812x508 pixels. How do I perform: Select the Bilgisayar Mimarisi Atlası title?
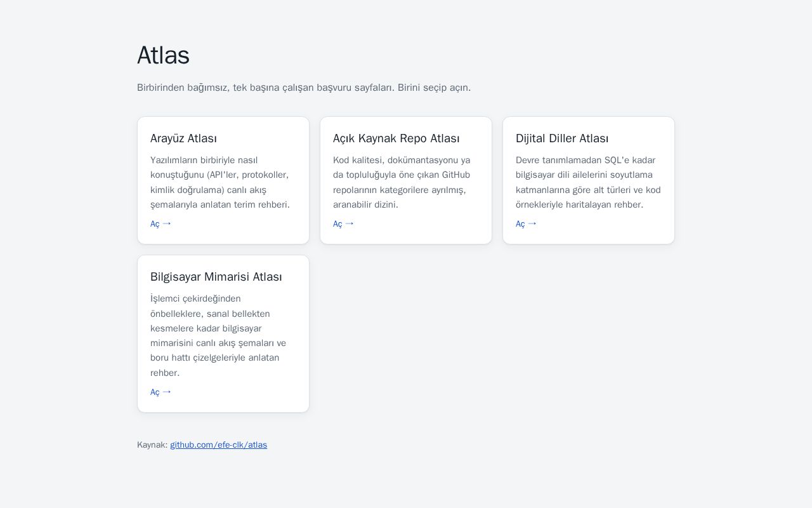pos(216,277)
